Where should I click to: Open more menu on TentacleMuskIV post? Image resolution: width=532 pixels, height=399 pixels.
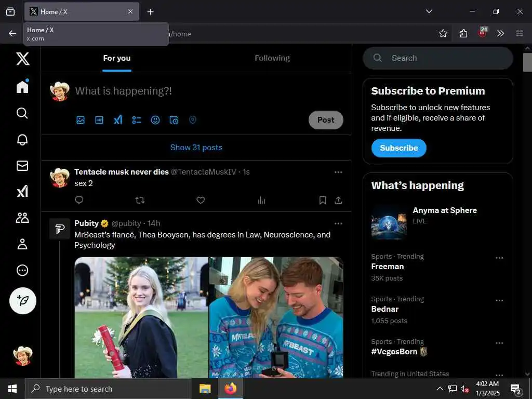pyautogui.click(x=338, y=172)
